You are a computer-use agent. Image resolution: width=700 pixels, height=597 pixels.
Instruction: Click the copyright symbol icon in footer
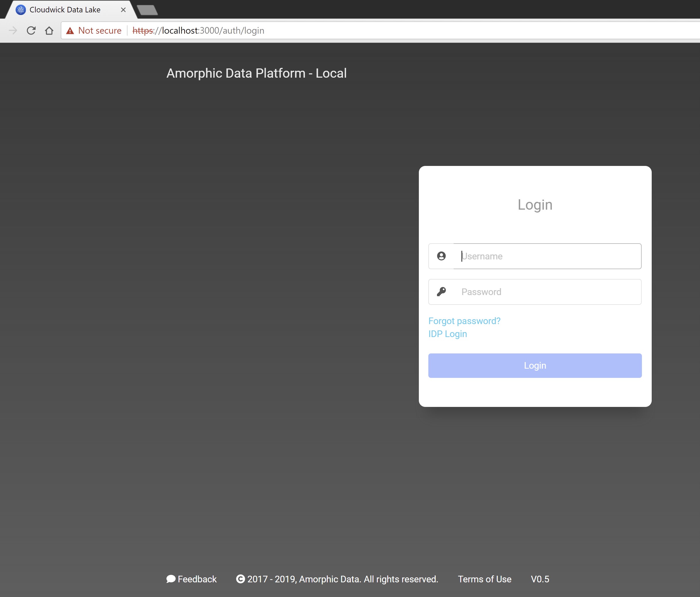(240, 579)
